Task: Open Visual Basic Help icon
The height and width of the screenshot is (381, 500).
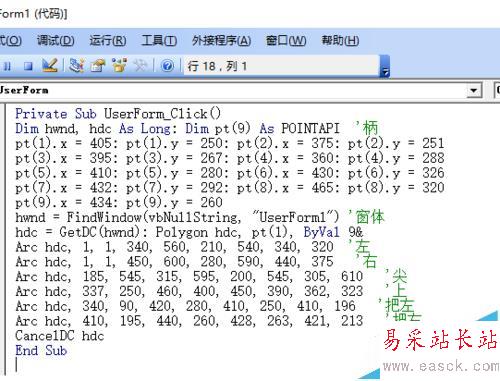Action: tap(167, 66)
